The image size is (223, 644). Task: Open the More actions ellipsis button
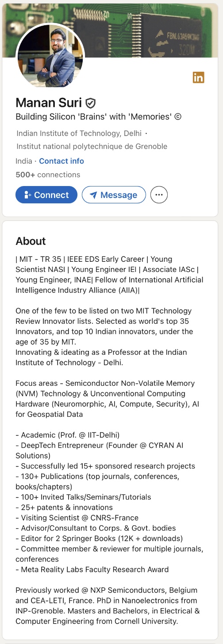click(x=159, y=195)
